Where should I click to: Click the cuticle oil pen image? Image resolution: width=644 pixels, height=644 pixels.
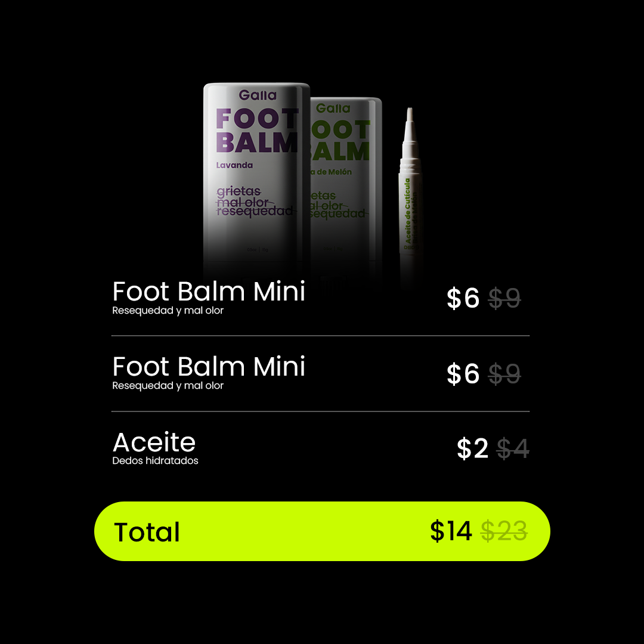point(410,193)
